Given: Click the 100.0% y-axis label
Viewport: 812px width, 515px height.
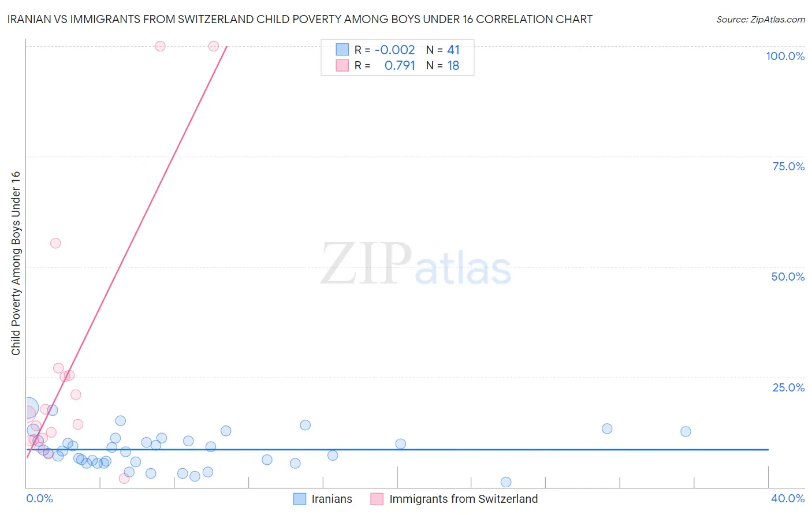Looking at the screenshot, I should point(785,56).
